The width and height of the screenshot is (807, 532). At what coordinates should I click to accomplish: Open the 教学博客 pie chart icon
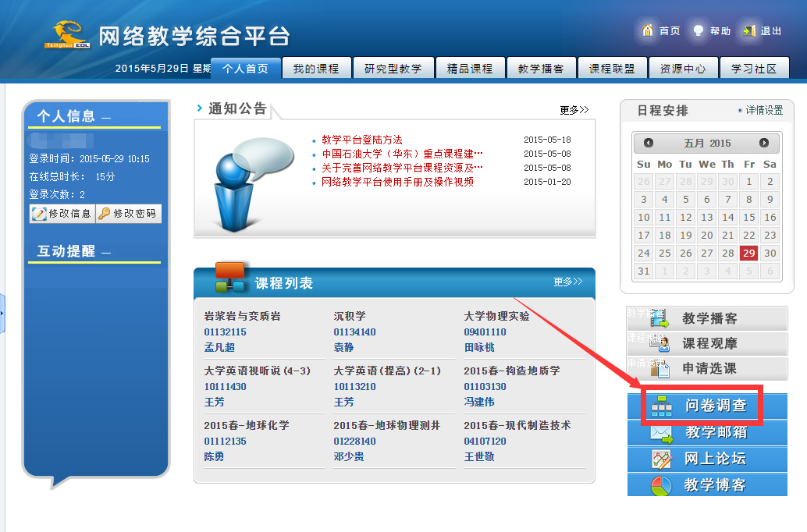(x=662, y=485)
